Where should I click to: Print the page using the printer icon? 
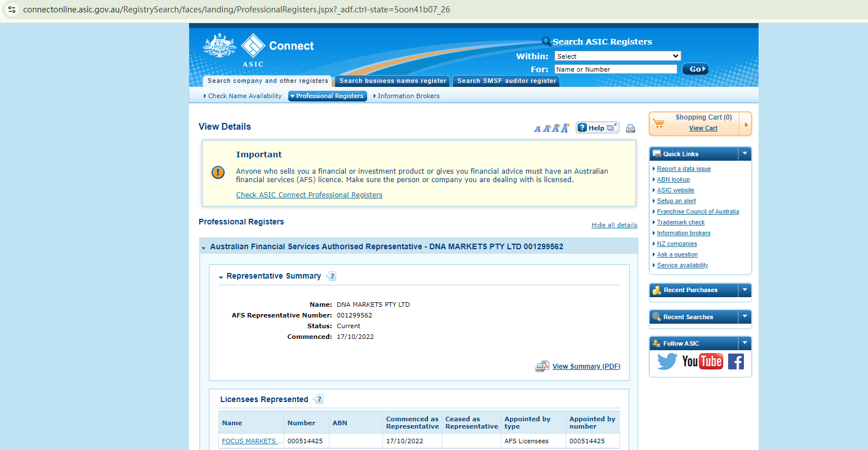point(631,129)
